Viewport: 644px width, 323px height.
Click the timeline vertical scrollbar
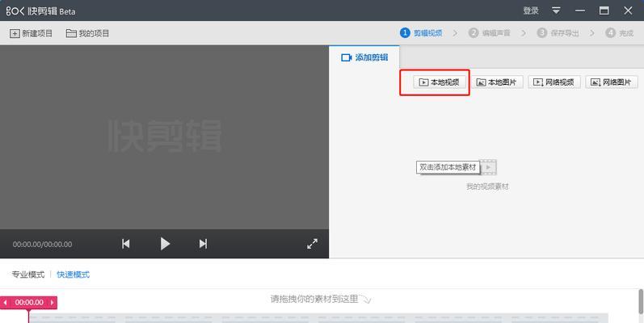coord(641,302)
